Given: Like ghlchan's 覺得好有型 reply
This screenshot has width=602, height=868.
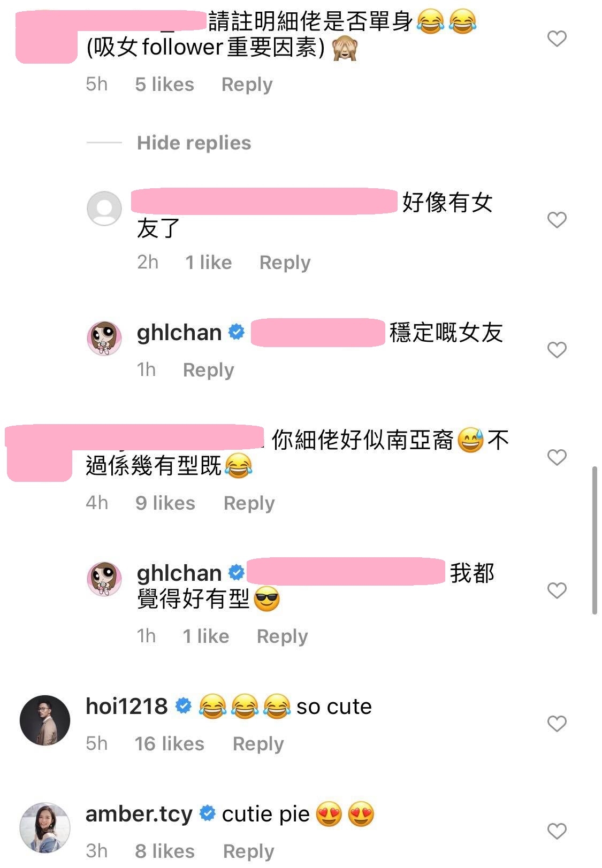Looking at the screenshot, I should 557,590.
